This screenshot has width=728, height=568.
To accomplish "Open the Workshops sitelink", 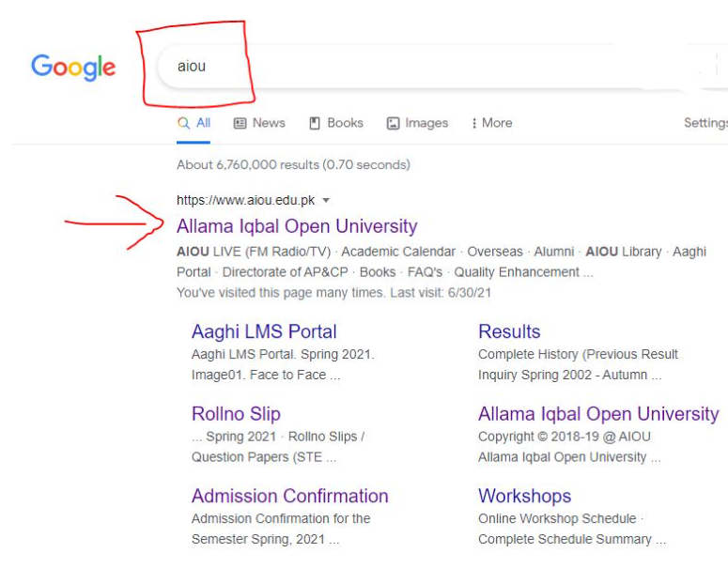I will point(525,496).
